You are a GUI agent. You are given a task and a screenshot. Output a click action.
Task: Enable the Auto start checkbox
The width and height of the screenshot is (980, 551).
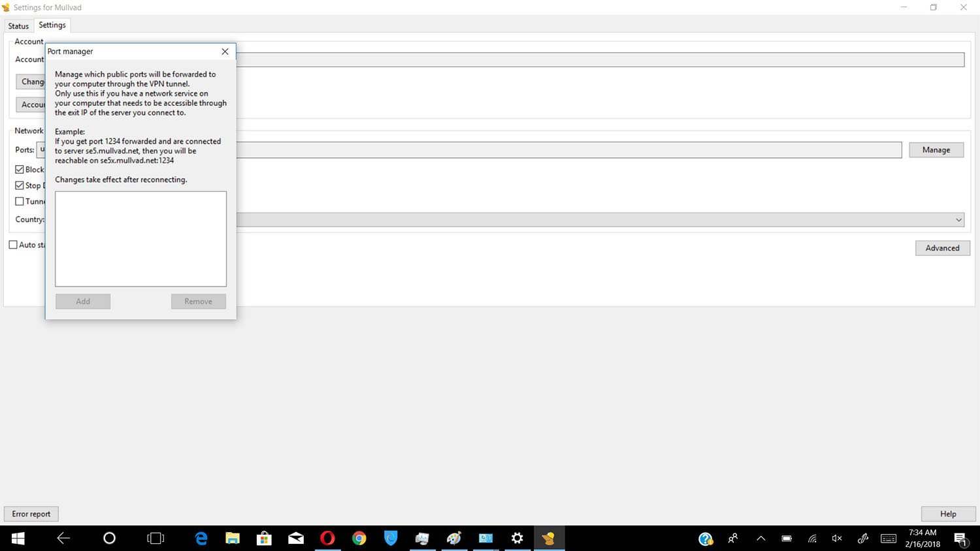click(13, 245)
